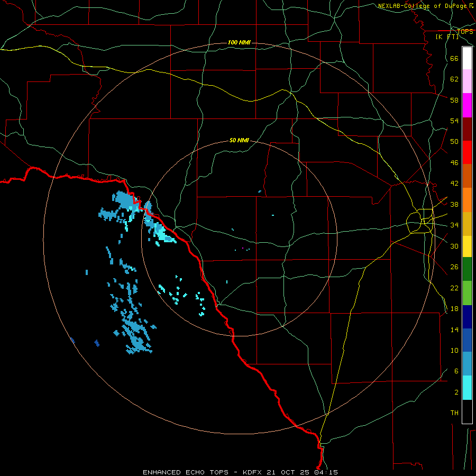Click the light green band between 22 and 26
This screenshot has height=476, width=476.
[x=467, y=293]
